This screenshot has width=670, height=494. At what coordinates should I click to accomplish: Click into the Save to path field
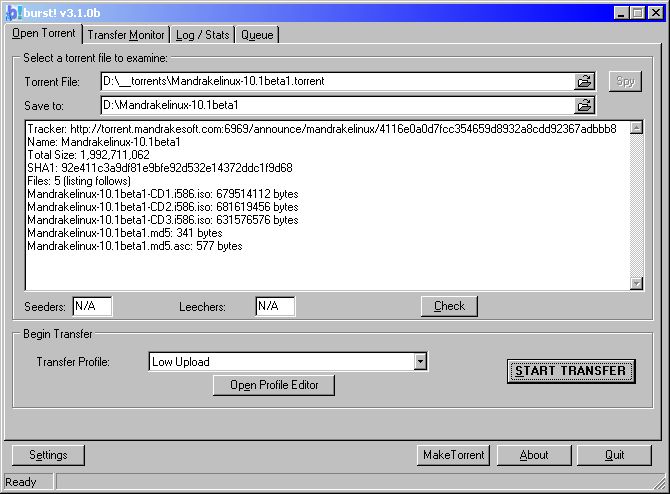point(338,105)
